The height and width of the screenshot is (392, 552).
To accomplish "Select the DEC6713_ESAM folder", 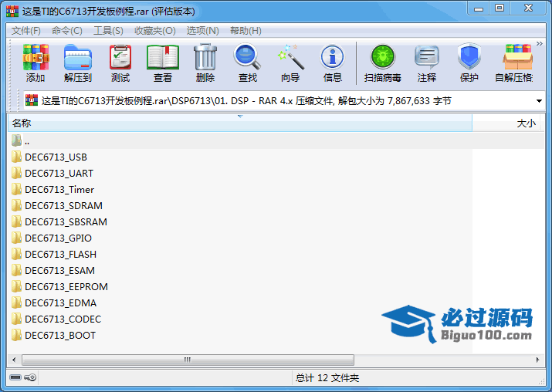I will coord(53,270).
